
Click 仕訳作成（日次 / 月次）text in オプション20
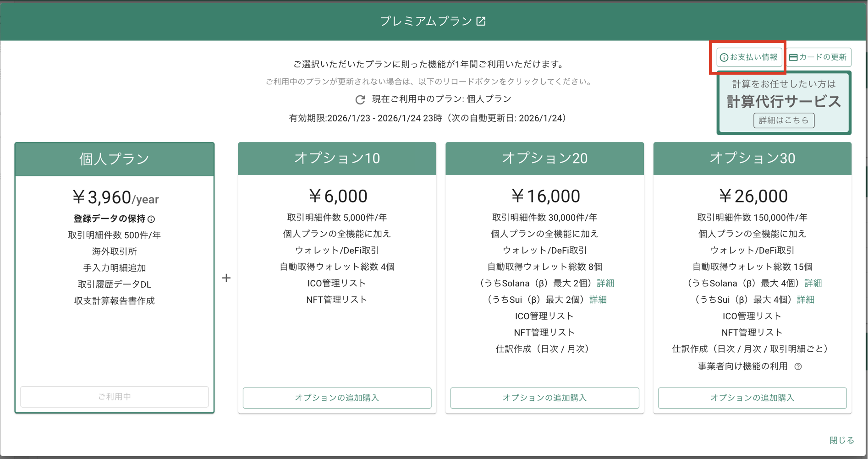(544, 349)
